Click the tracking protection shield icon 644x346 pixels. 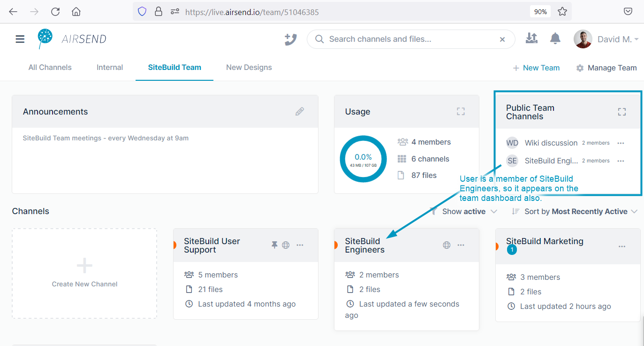142,12
